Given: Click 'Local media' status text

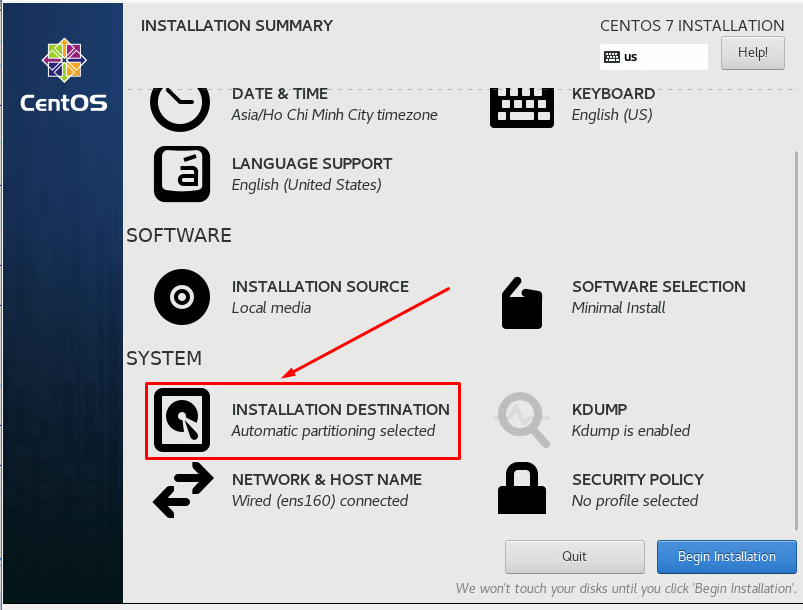Looking at the screenshot, I should (271, 308).
